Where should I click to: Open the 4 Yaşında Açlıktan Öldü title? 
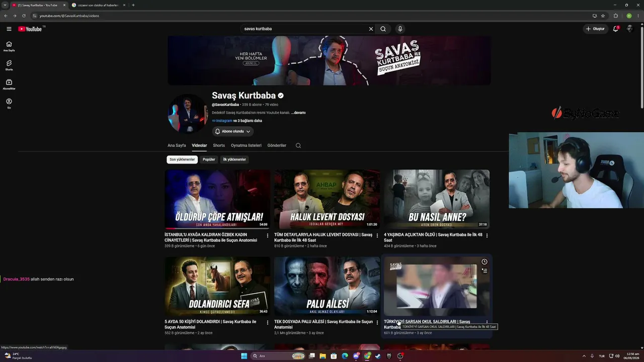(x=433, y=237)
